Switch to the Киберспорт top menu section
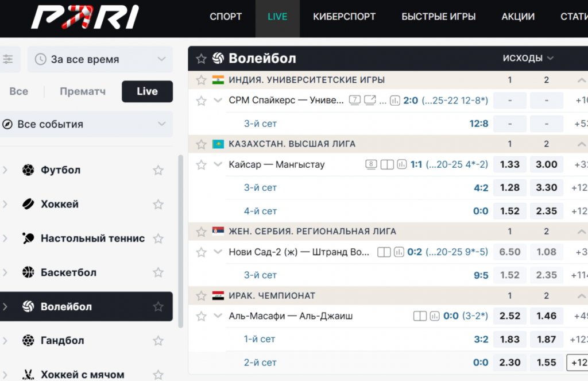 coord(343,17)
